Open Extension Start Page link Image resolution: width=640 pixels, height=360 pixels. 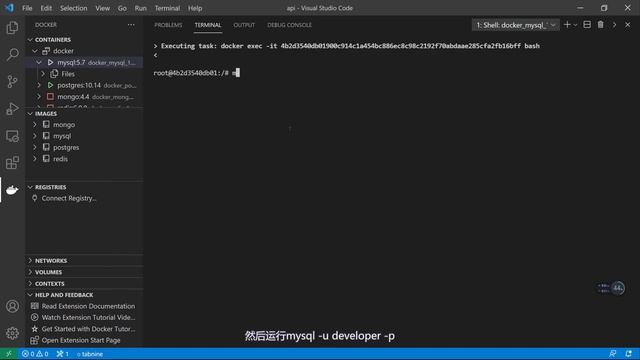81,340
